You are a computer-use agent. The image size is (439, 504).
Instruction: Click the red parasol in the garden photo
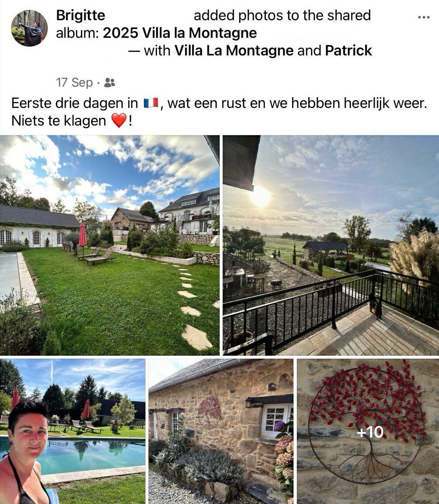[83, 235]
